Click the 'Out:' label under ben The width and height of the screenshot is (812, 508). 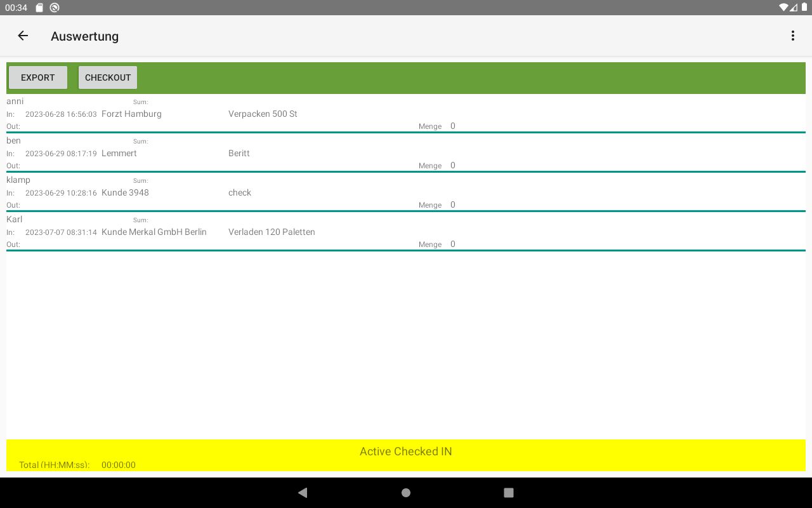[13, 166]
